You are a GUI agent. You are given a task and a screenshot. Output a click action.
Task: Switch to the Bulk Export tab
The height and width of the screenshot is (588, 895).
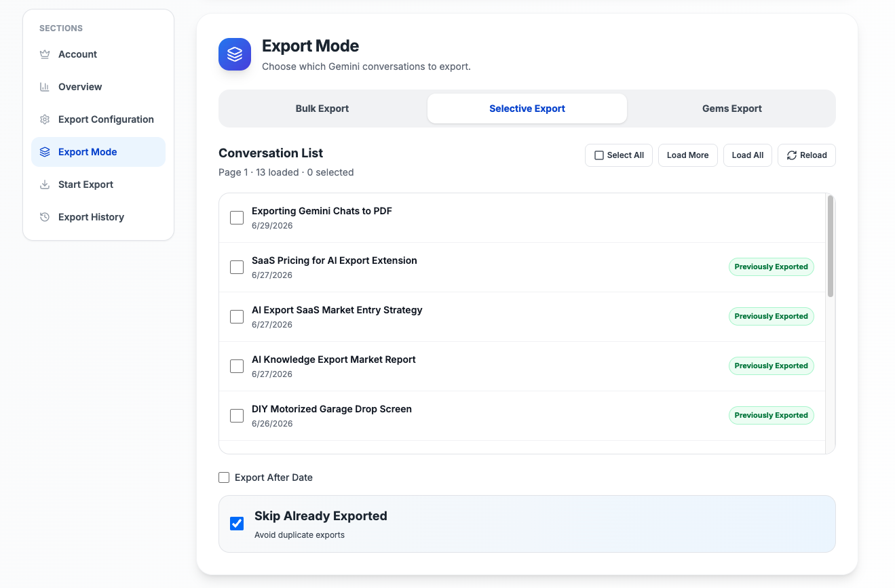[322, 109]
